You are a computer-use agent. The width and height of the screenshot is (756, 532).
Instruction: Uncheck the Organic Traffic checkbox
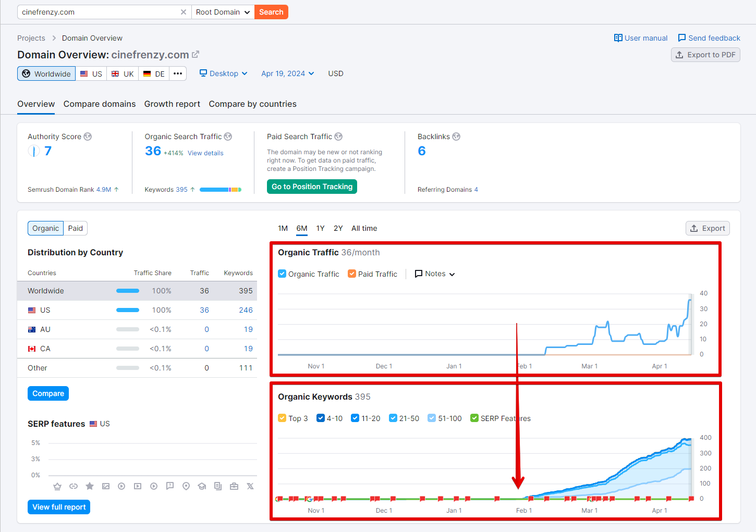tap(282, 274)
